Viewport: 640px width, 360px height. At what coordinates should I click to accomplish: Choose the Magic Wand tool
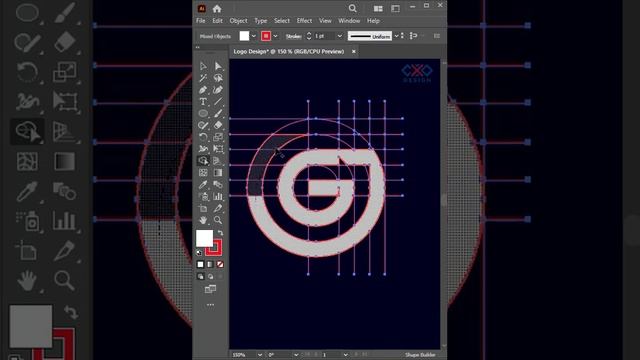pos(203,78)
